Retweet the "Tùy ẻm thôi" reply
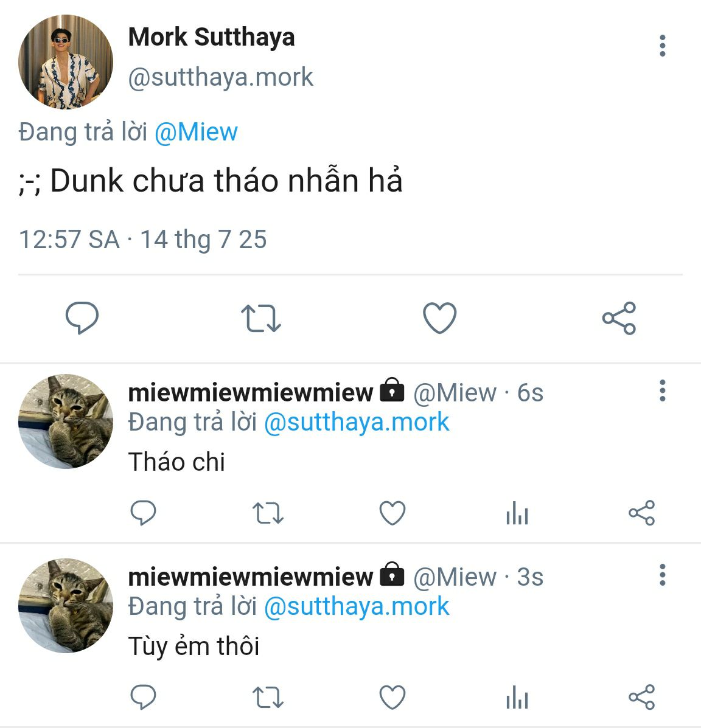The image size is (701, 728). point(268,697)
